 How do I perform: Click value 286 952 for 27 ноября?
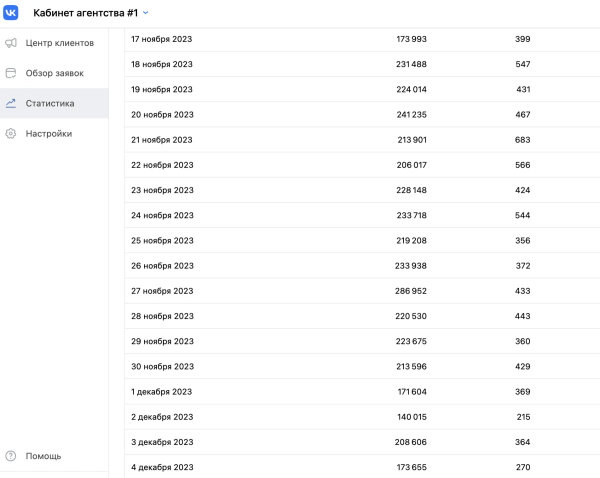[x=411, y=291]
